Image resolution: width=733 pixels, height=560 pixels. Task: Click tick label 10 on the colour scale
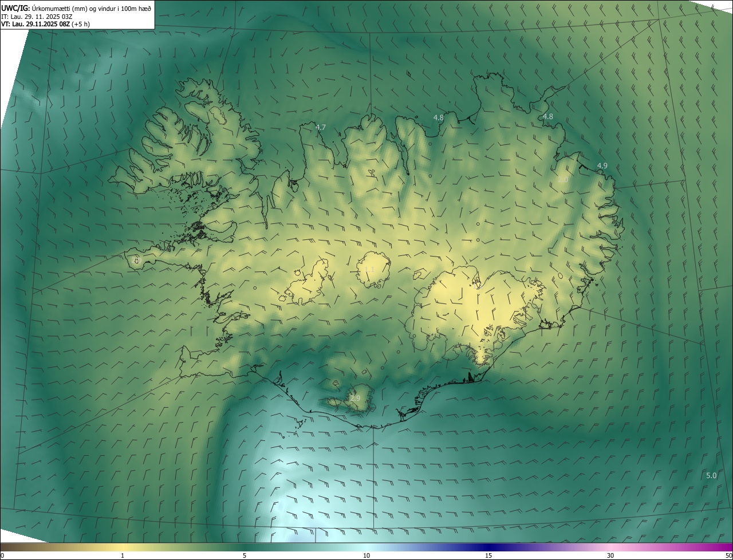[x=366, y=555]
